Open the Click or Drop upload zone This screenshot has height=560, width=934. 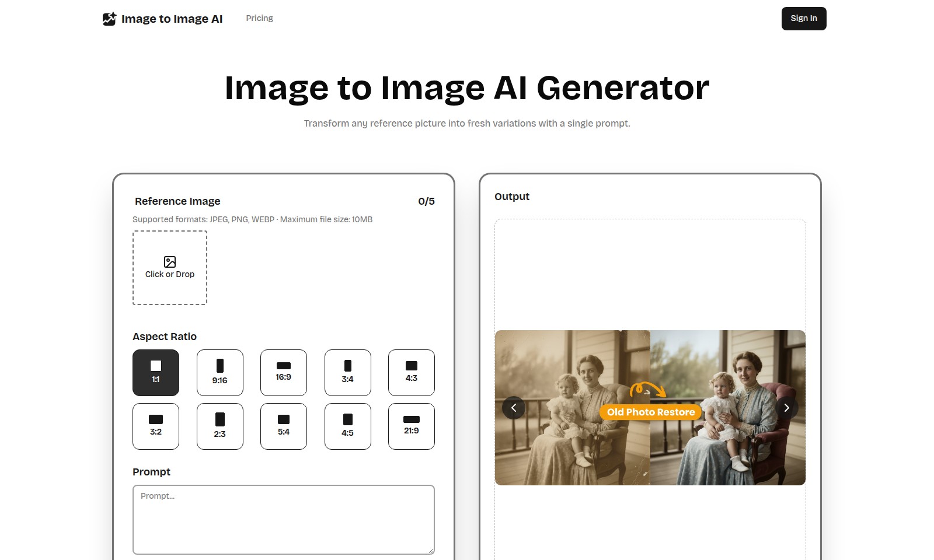(x=170, y=268)
